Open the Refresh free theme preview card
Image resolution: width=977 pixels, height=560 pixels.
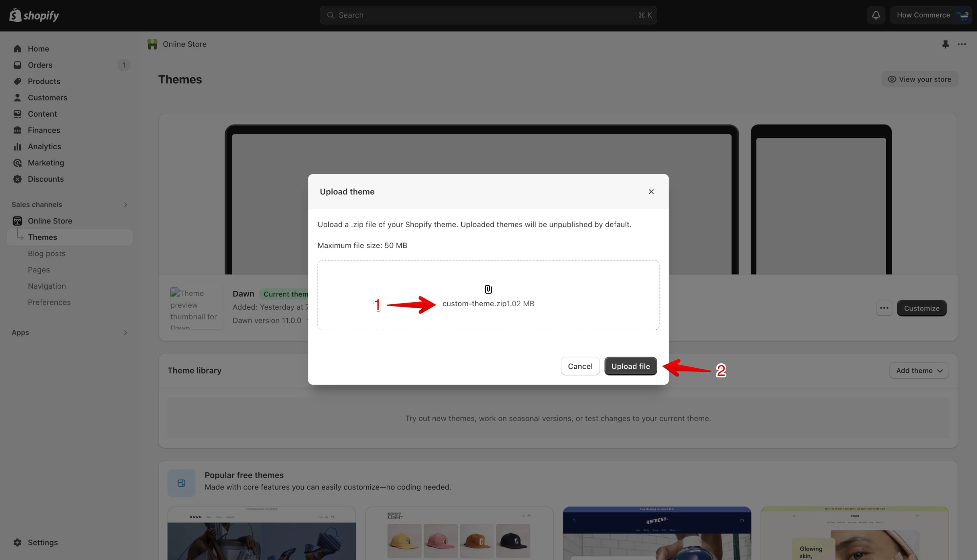657,534
